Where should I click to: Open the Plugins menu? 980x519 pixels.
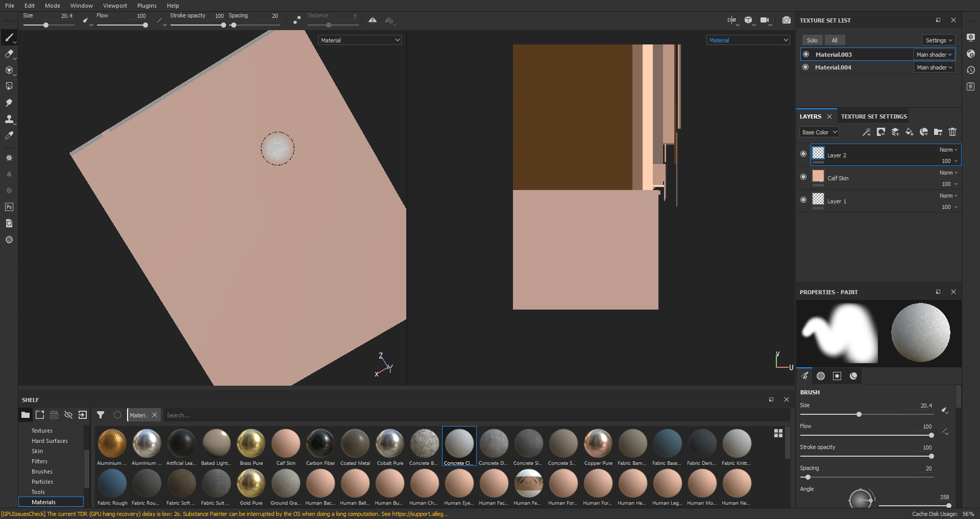(x=147, y=6)
